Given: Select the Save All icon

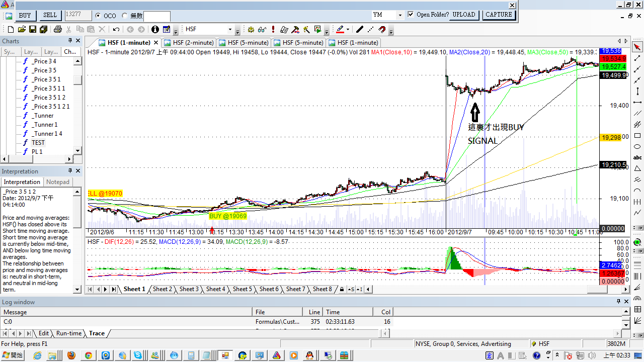Looking at the screenshot, I should (x=43, y=30).
